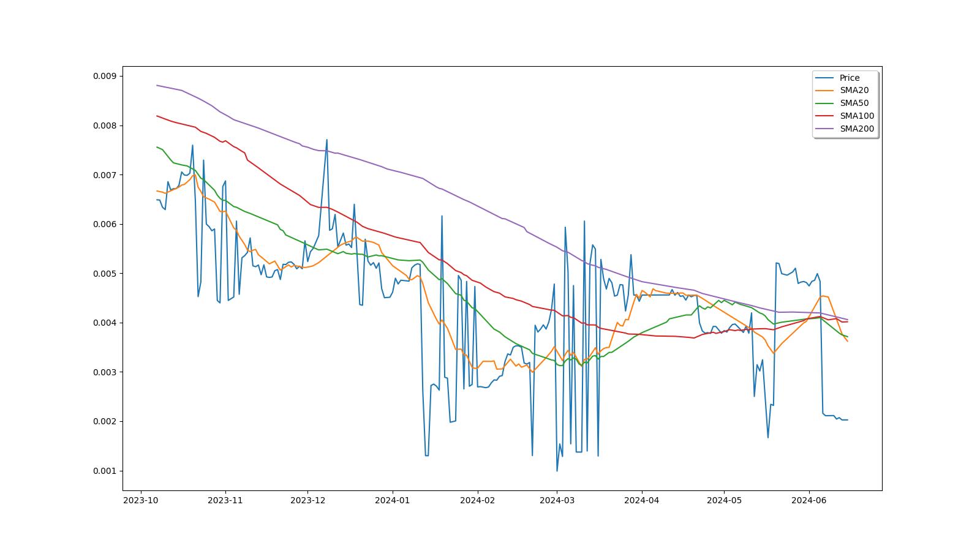Click the SMA100 legend label
This screenshot has width=980, height=551.
[x=857, y=116]
